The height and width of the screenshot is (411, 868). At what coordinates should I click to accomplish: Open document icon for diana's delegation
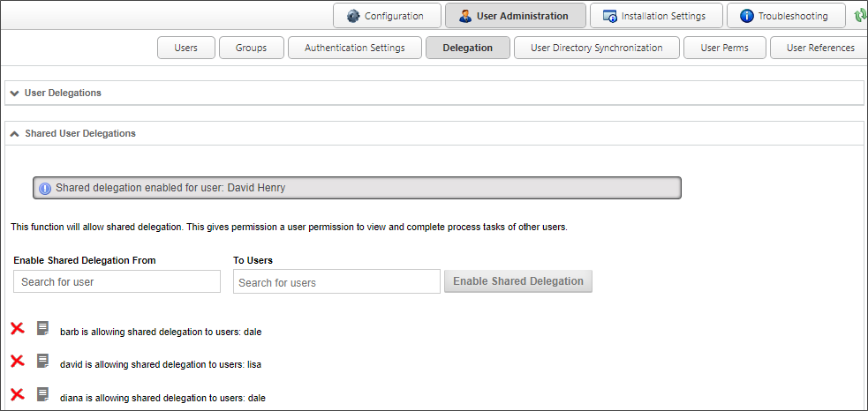[42, 394]
